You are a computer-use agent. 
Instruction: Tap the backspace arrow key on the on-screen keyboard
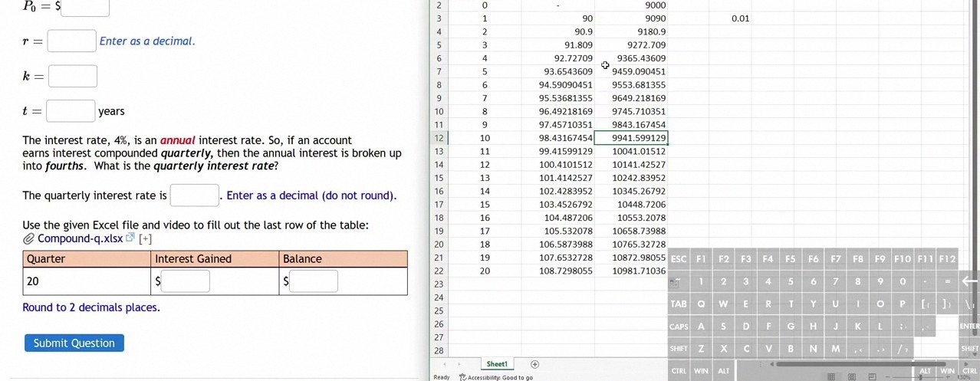970,281
